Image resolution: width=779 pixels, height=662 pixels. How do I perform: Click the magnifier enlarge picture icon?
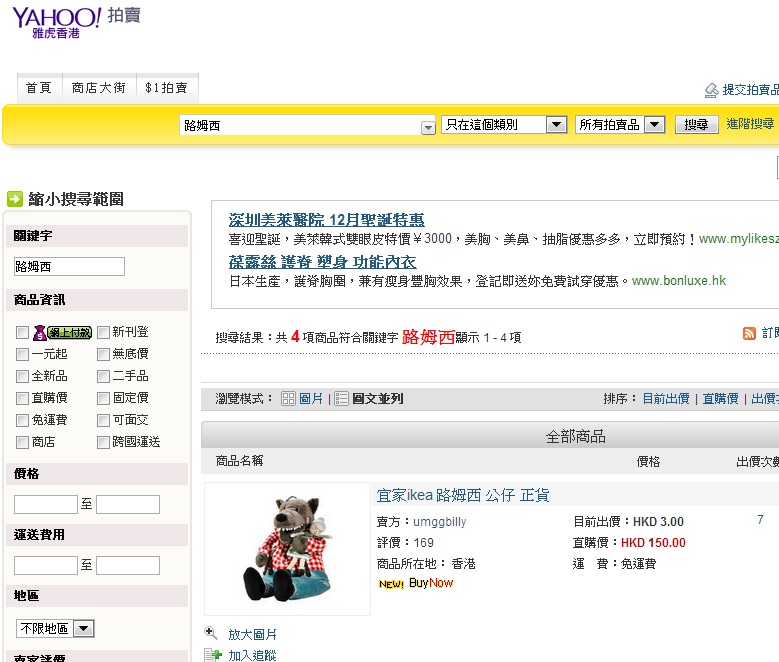tap(211, 633)
